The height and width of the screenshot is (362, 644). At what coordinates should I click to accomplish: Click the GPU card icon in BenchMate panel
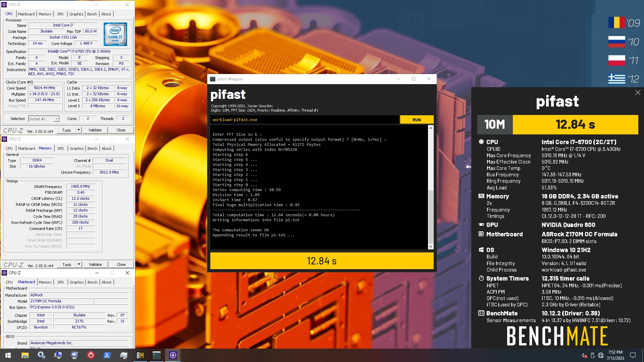click(x=481, y=225)
